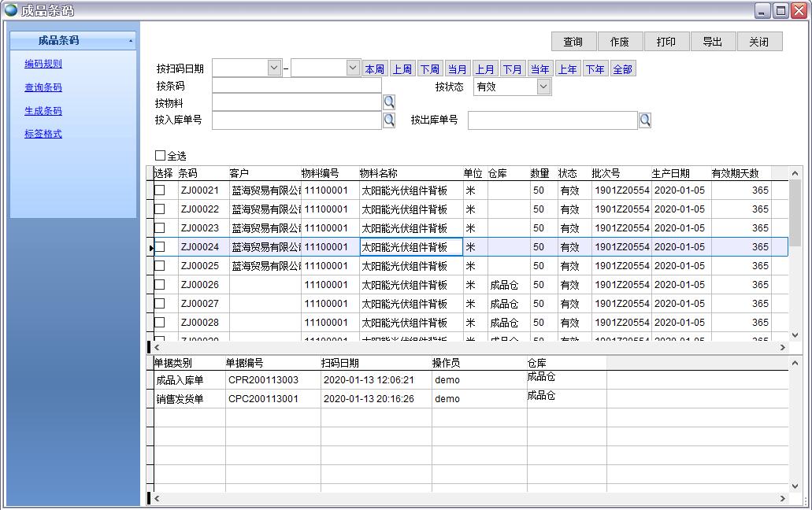Click the upper grid's horizontal scrollbar right arrow

coord(783,347)
